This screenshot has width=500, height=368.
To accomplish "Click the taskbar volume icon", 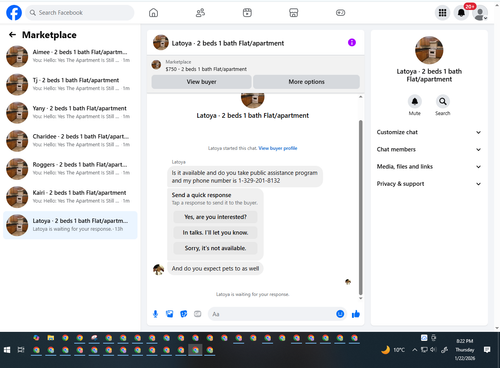I will click(x=433, y=350).
